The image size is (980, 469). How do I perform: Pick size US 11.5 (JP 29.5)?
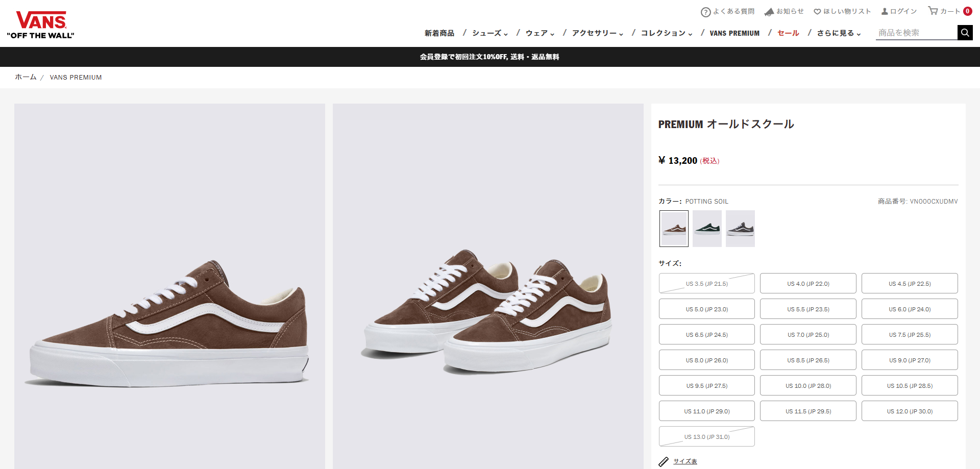click(808, 411)
